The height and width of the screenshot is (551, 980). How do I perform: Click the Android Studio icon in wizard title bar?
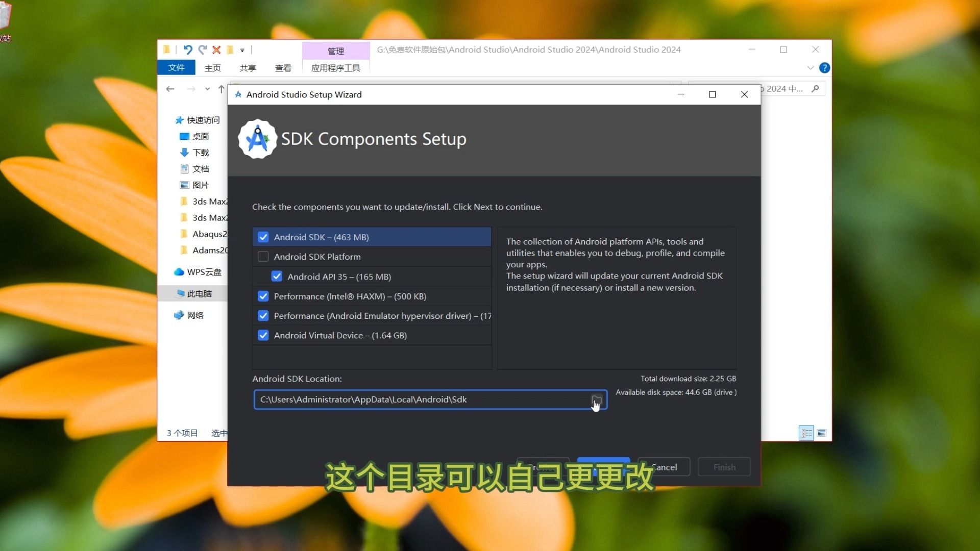click(x=238, y=94)
